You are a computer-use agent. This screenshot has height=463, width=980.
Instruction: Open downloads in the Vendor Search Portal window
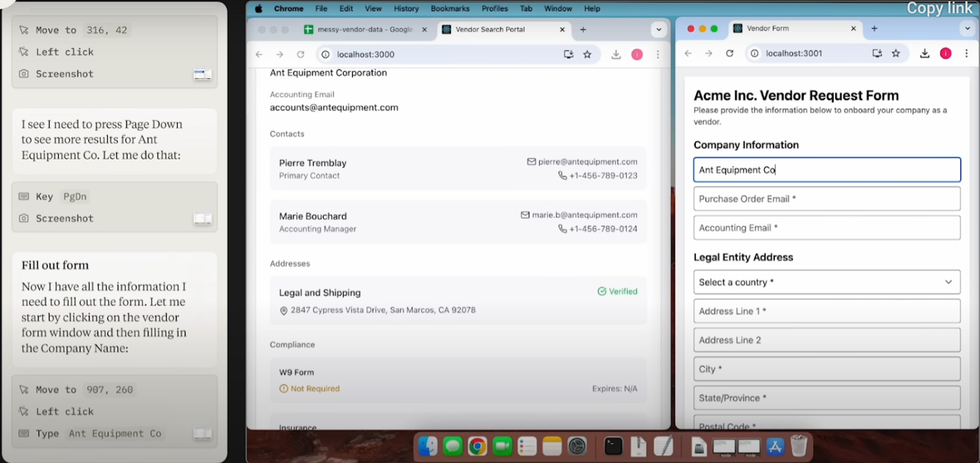(x=616, y=55)
